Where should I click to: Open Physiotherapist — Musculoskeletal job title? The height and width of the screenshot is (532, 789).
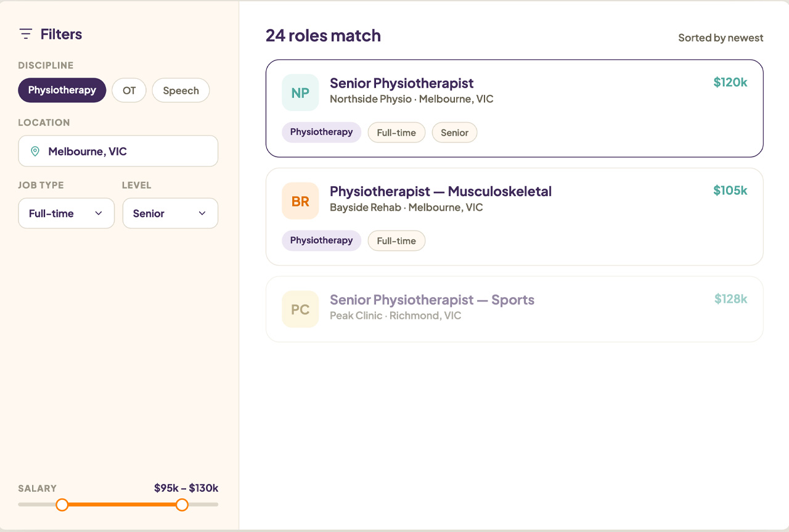point(441,192)
